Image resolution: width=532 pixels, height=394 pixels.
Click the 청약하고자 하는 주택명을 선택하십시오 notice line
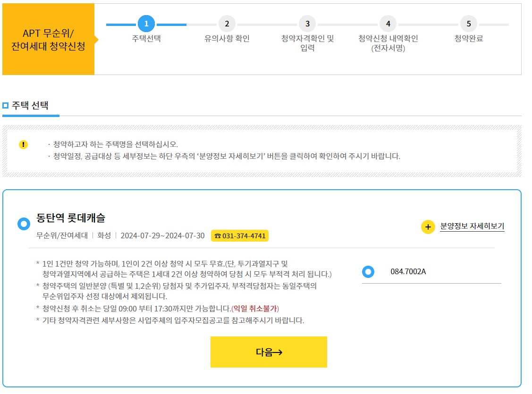[x=116, y=144]
